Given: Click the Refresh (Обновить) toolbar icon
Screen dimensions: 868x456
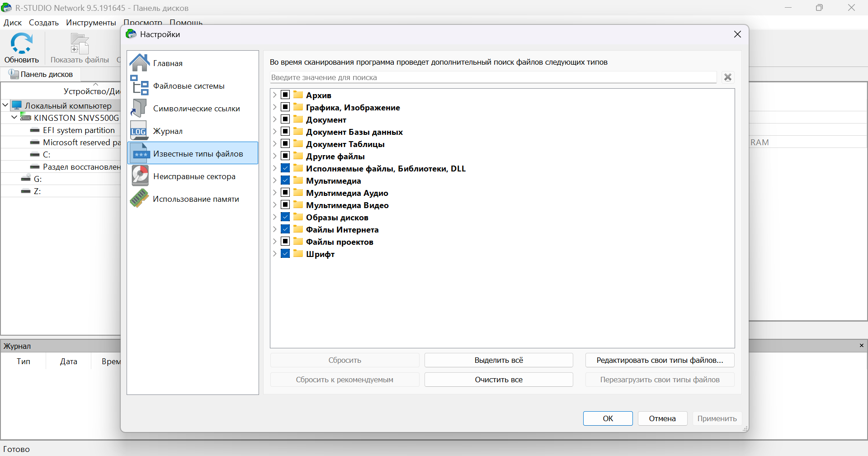Looking at the screenshot, I should [21, 44].
